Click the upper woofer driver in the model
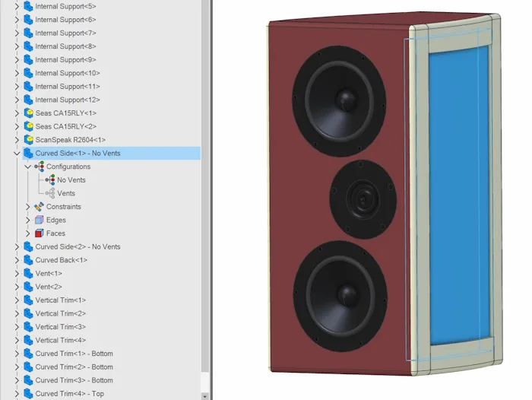Screen dimensions: 532x400 [x=339, y=101]
